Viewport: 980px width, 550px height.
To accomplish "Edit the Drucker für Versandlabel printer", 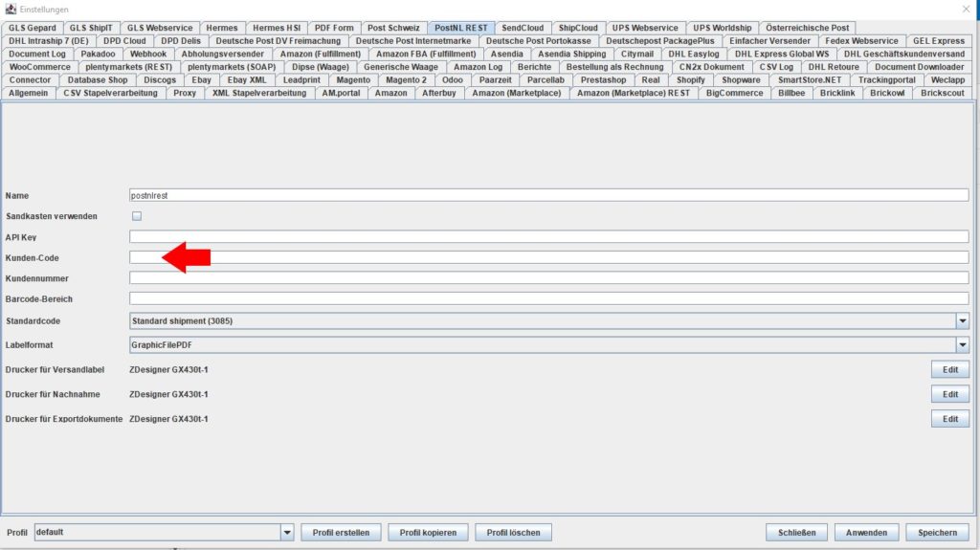I will point(950,369).
